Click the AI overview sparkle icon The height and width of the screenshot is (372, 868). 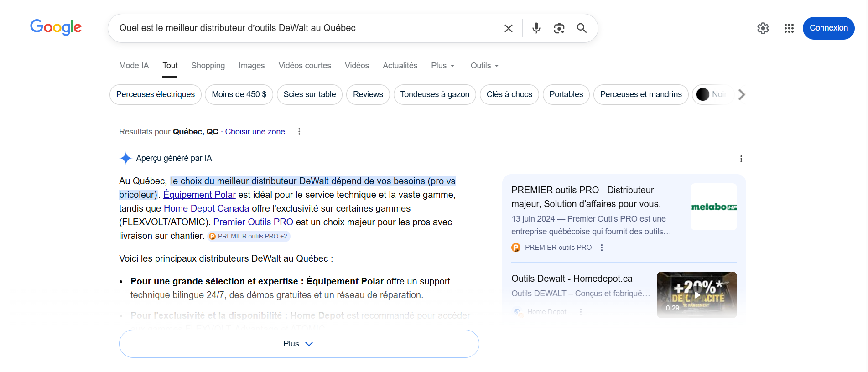(x=125, y=158)
